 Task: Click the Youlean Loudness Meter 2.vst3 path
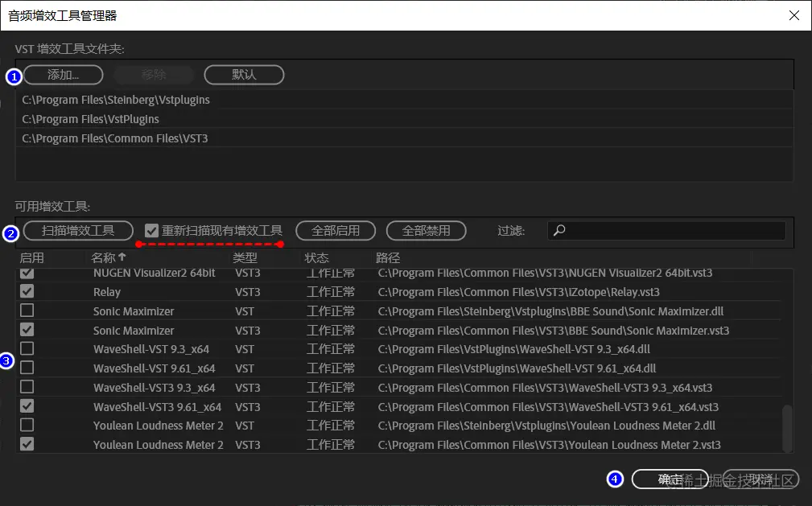[549, 445]
